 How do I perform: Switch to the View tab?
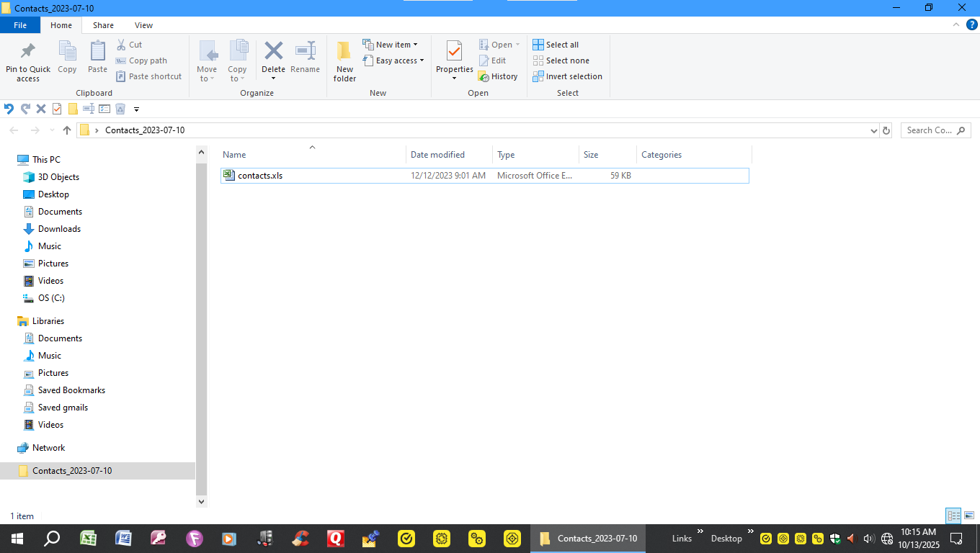tap(143, 24)
